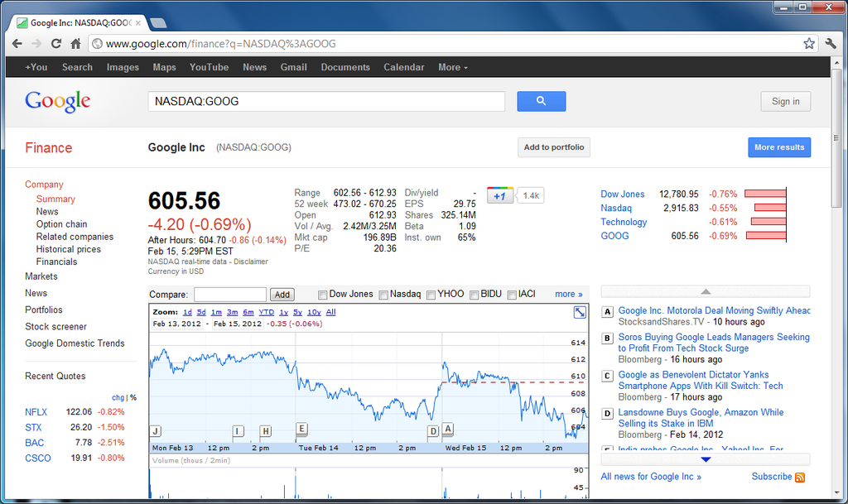Viewport: 848px width, 504px height.
Task: Reload the page using the refresh icon
Action: (56, 44)
